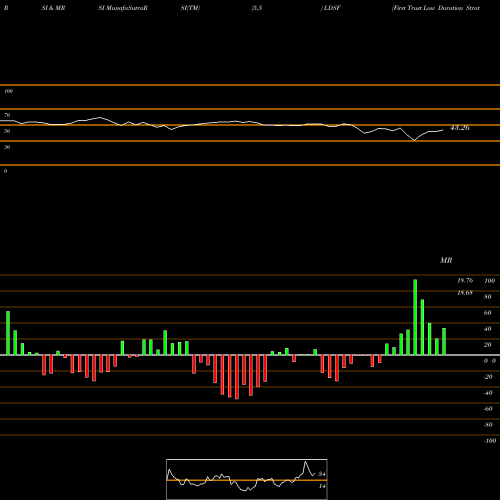This screenshot has width=500, height=500.
Task: Click the 14 value in mini chart
Action: pos(322,486)
